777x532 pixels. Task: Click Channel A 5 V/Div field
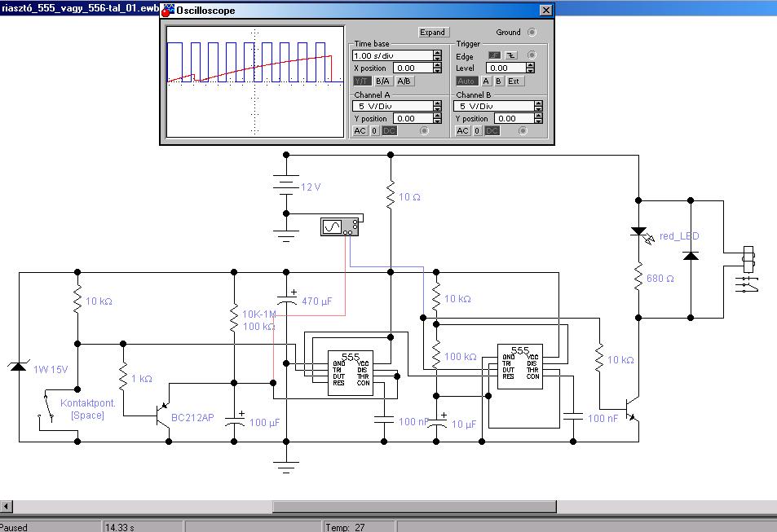point(393,106)
